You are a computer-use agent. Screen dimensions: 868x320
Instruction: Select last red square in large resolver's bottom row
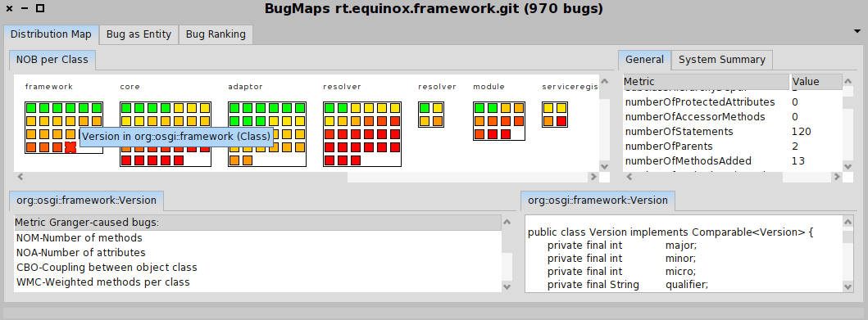coord(356,160)
